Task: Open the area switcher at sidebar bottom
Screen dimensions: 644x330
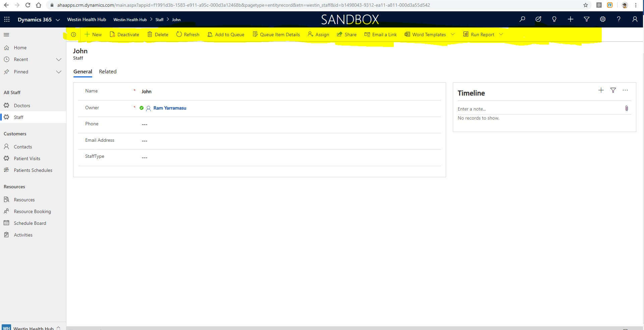Action: 33,328
